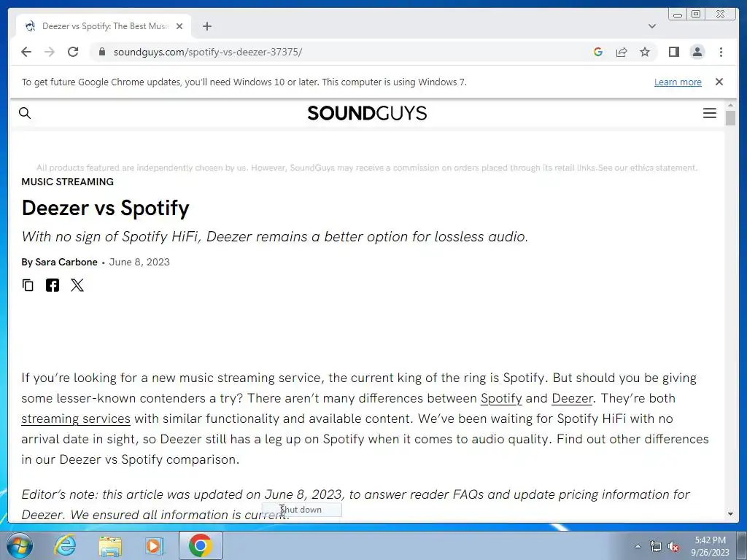
Task: Dismiss the Chrome update notice
Action: (719, 82)
